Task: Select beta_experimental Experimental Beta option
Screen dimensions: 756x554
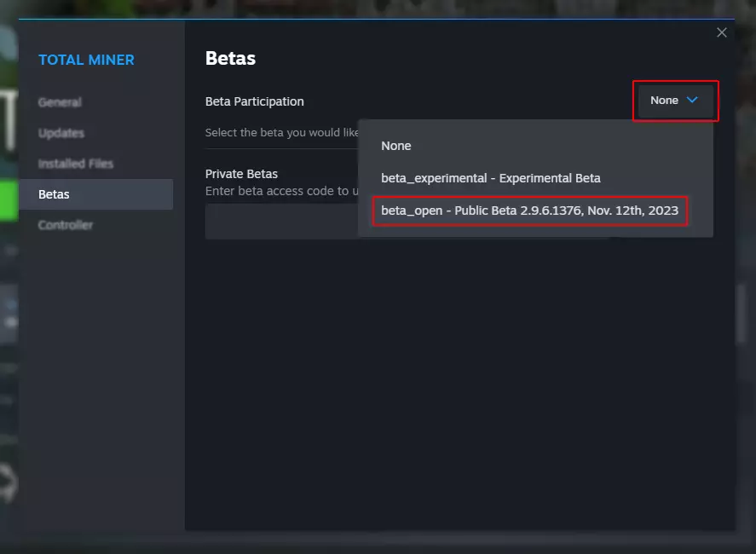Action: click(491, 178)
